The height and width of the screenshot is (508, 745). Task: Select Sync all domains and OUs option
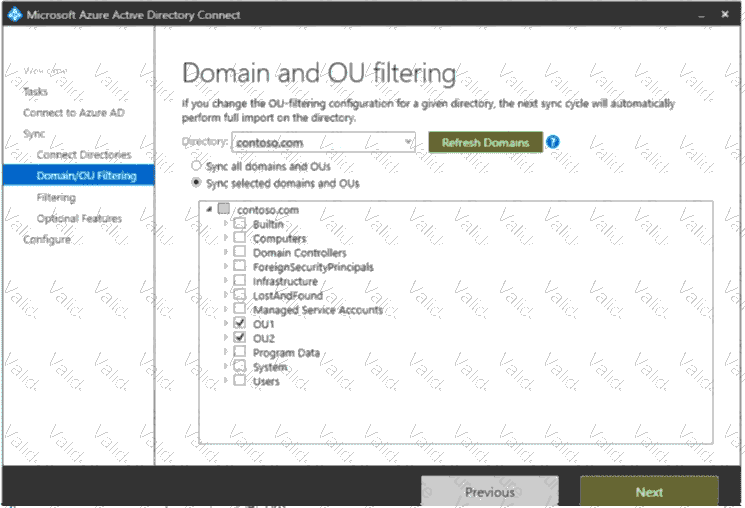(x=196, y=167)
